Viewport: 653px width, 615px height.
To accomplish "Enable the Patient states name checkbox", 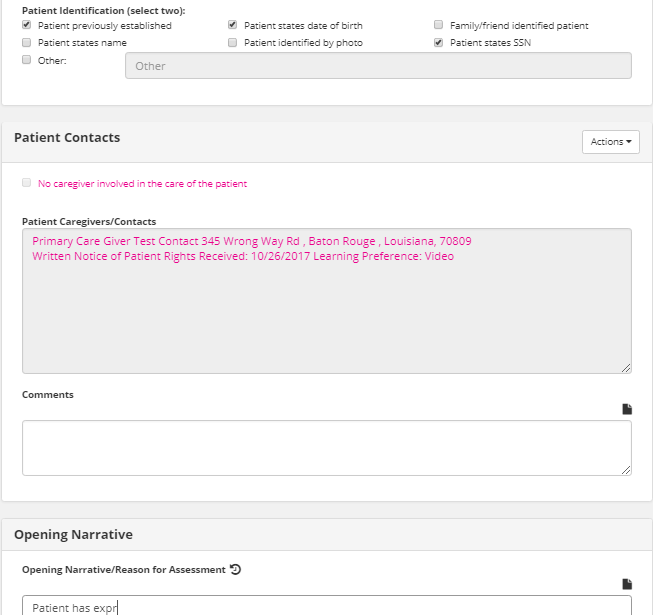I will coord(27,43).
